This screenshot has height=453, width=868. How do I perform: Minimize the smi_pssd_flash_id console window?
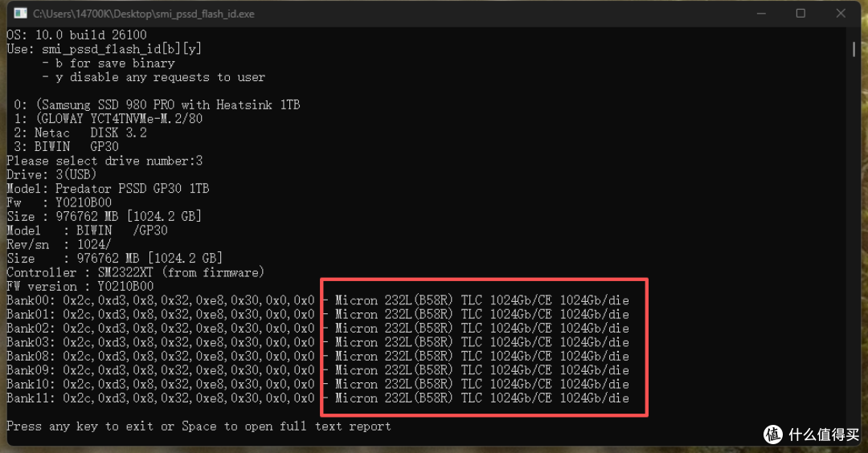point(761,14)
